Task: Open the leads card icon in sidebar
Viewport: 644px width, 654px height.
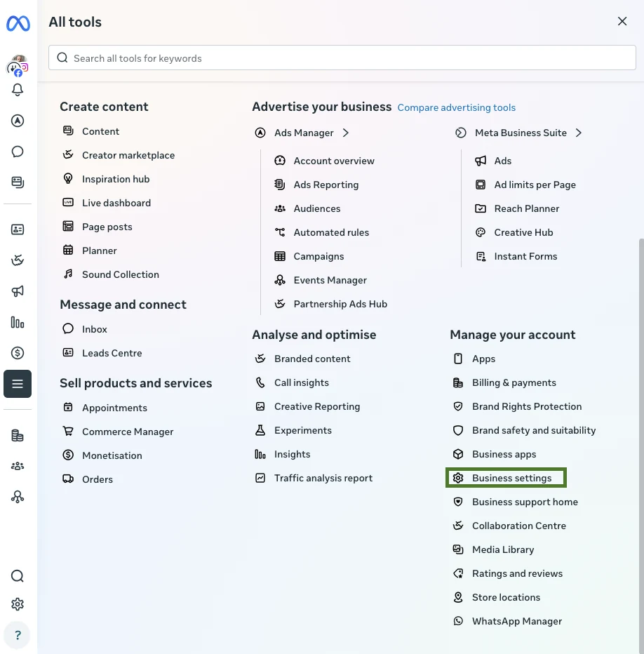Action: [x=18, y=229]
